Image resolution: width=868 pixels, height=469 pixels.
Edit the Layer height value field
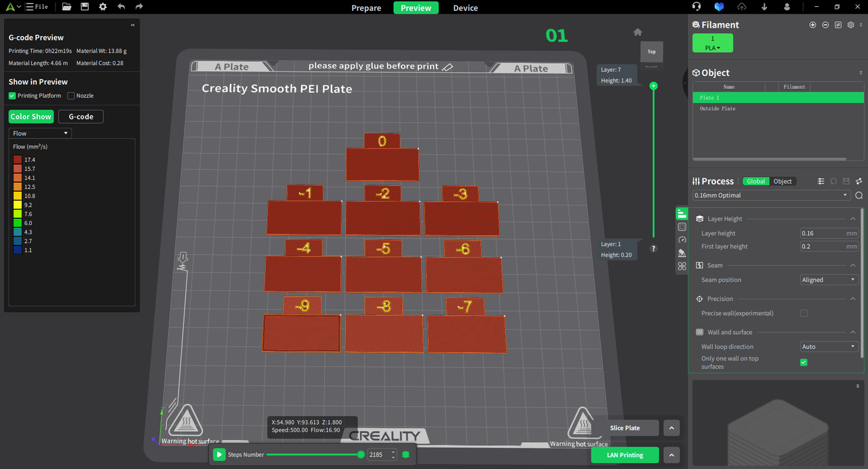pyautogui.click(x=829, y=233)
